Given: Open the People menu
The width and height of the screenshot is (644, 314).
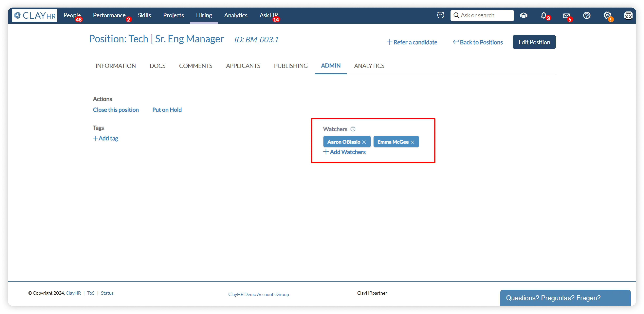Looking at the screenshot, I should [72, 15].
